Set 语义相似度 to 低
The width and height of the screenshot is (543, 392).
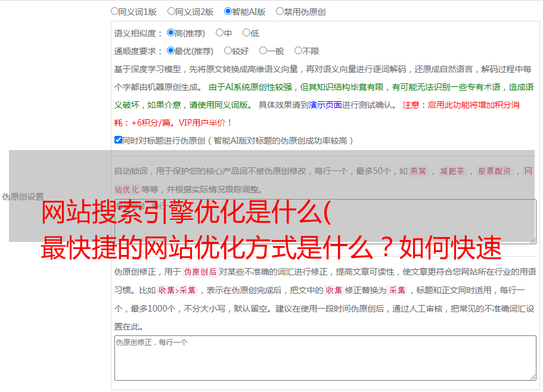point(246,33)
